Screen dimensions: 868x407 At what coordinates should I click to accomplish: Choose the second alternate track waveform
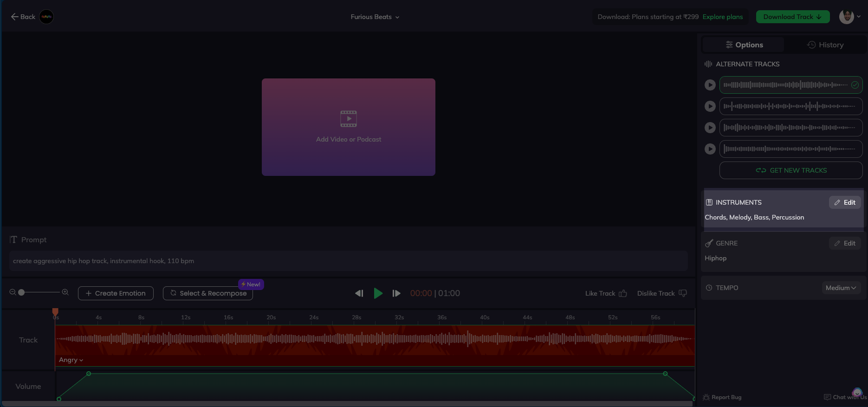click(790, 106)
